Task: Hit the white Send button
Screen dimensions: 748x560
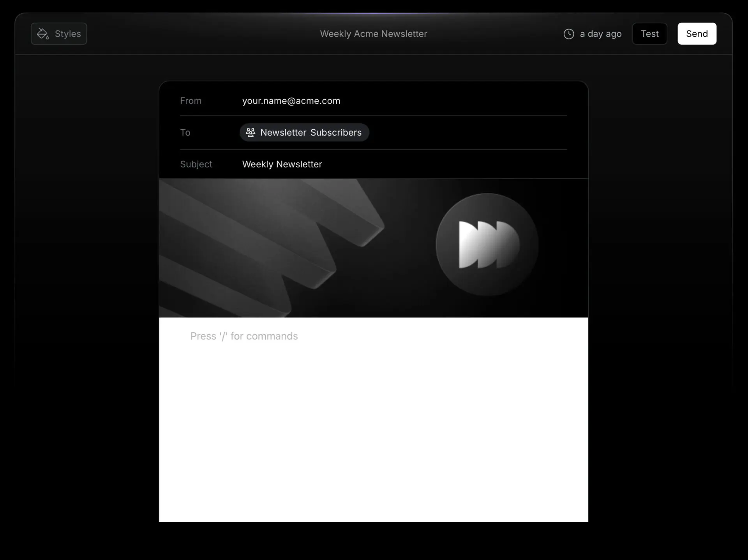Action: tap(697, 34)
